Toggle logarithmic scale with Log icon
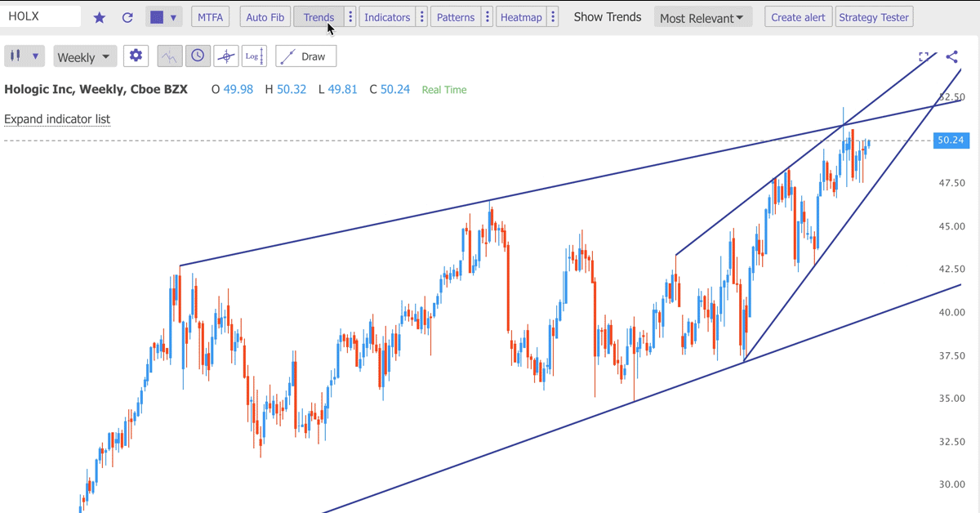Image resolution: width=980 pixels, height=513 pixels. click(254, 56)
